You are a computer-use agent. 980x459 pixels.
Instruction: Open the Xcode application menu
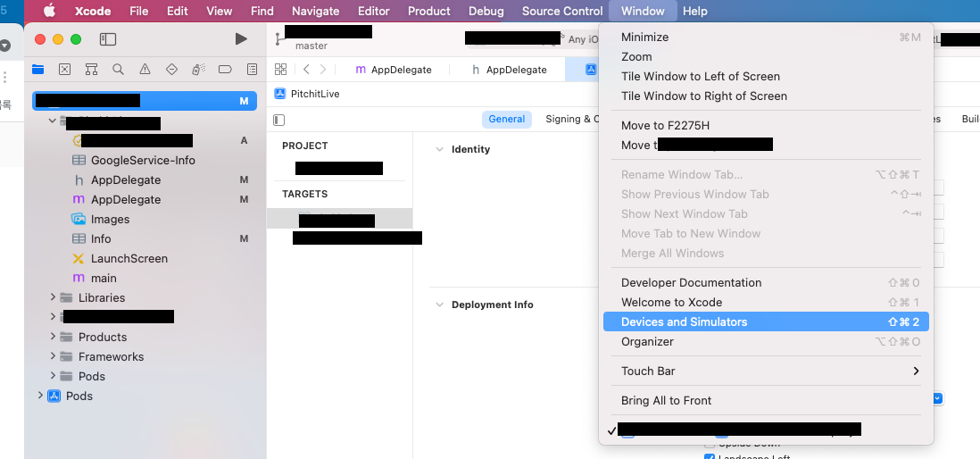pos(93,11)
